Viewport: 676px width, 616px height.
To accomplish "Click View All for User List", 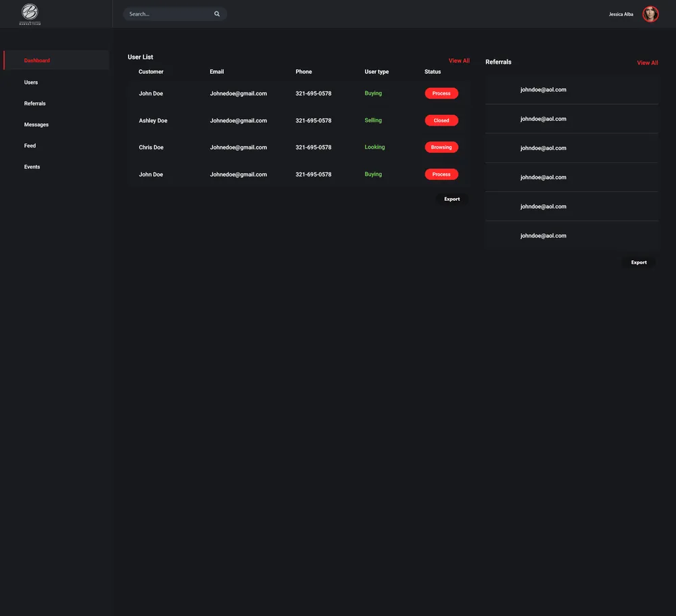I will (x=459, y=61).
